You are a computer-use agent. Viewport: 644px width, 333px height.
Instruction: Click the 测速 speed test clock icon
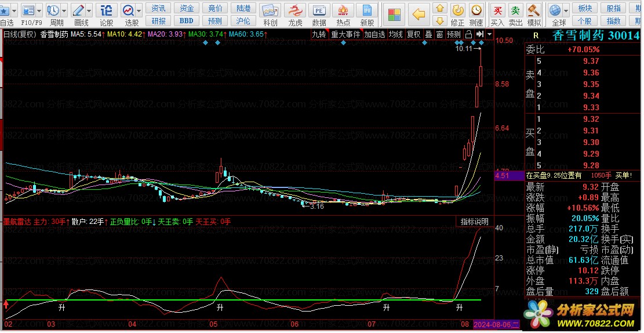(x=476, y=10)
